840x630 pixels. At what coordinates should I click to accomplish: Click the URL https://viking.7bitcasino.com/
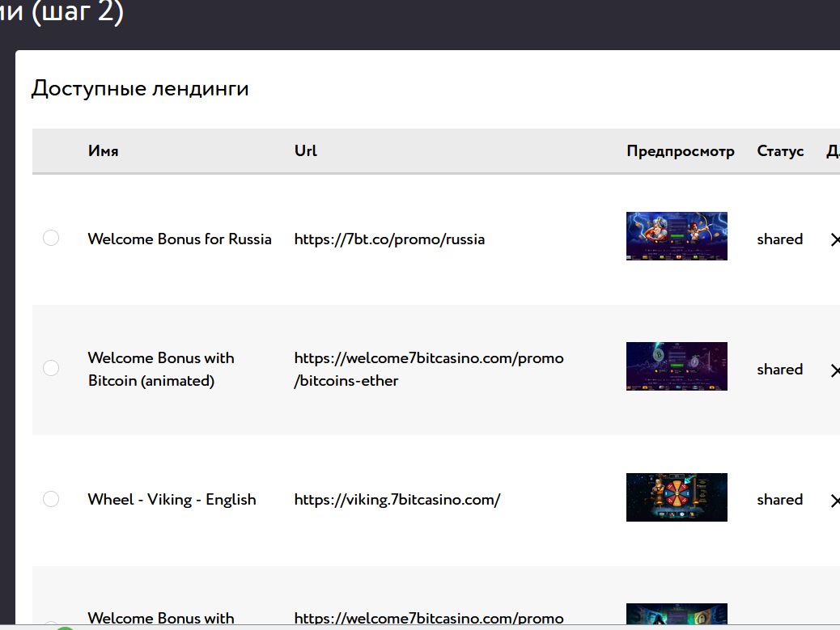pyautogui.click(x=397, y=500)
